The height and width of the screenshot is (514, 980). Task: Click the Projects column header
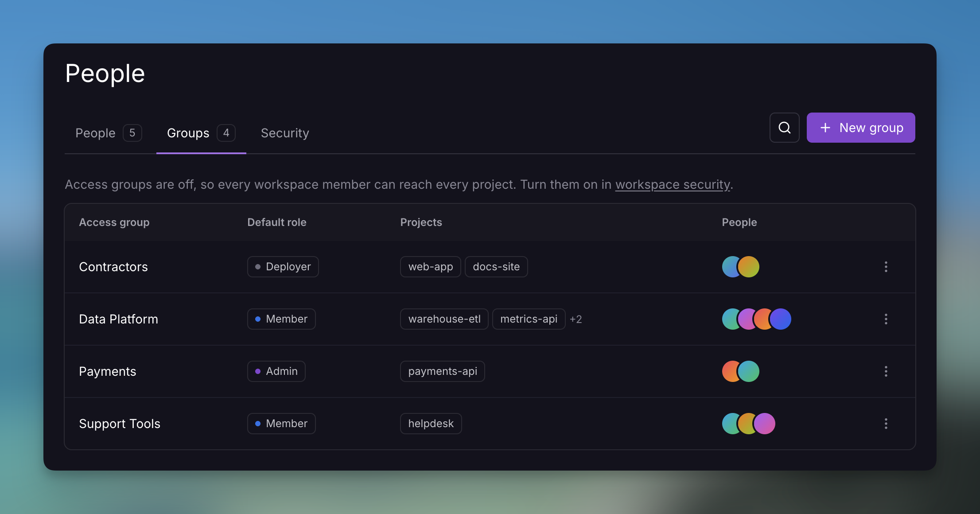point(421,222)
